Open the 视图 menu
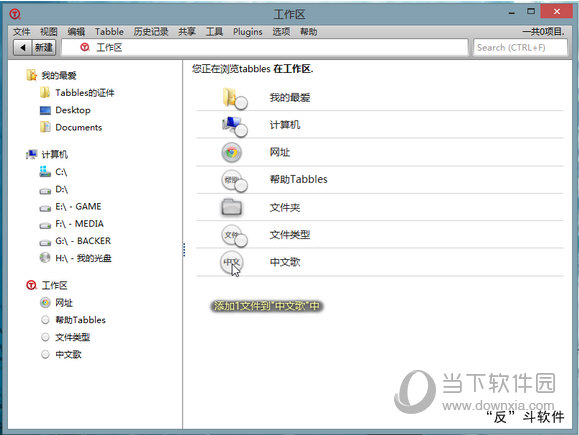The height and width of the screenshot is (435, 579). coord(49,32)
